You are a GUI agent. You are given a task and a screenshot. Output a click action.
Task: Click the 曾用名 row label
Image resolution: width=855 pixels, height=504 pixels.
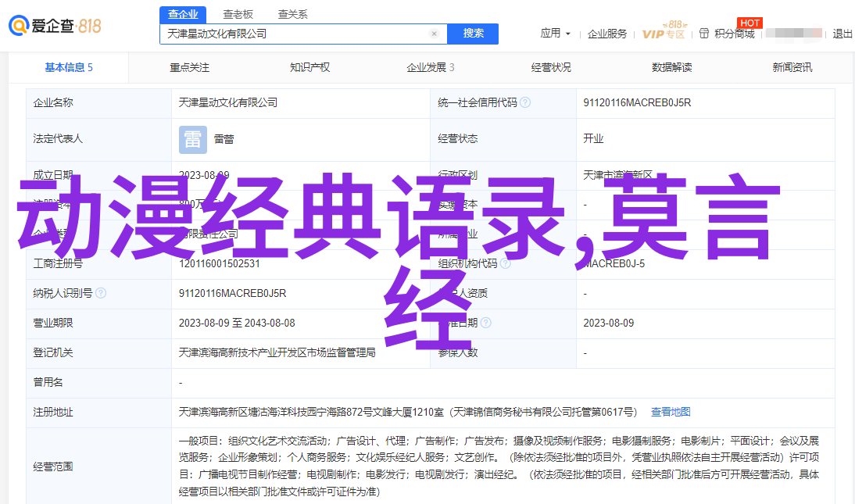48,382
